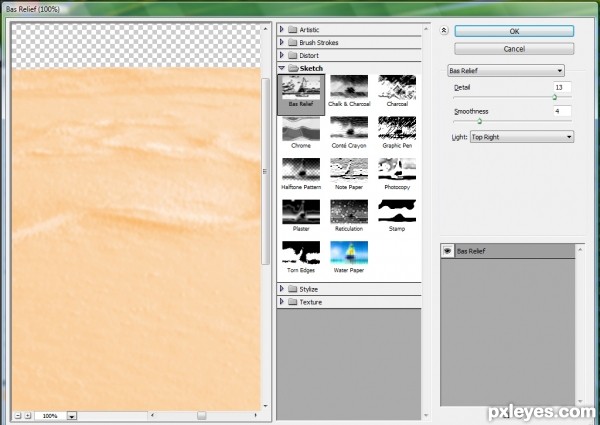Image resolution: width=600 pixels, height=425 pixels.
Task: Open the preview zoom level menu
Action: pyautogui.click(x=72, y=416)
